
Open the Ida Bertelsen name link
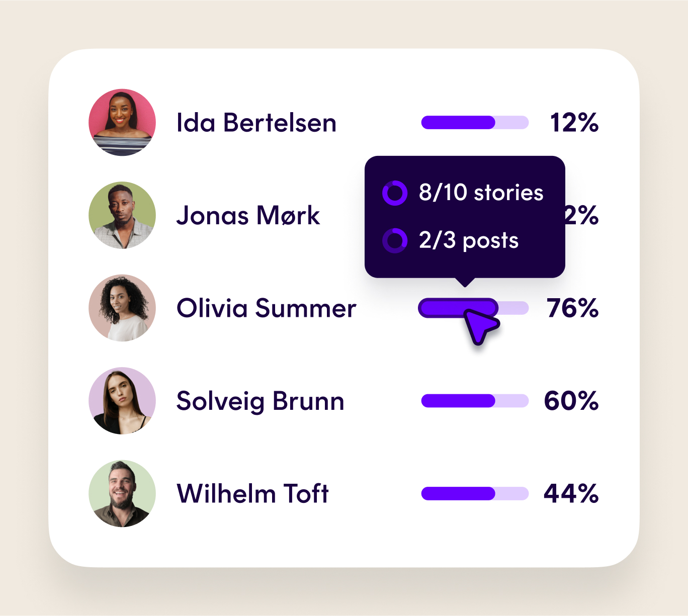coord(256,123)
